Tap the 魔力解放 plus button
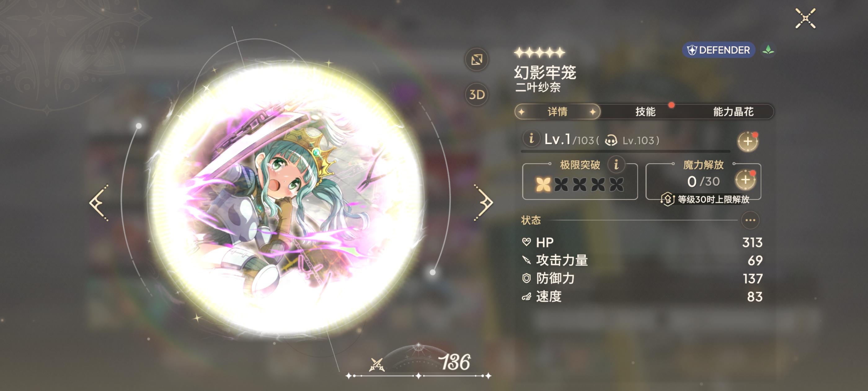The width and height of the screenshot is (868, 391). [x=745, y=180]
